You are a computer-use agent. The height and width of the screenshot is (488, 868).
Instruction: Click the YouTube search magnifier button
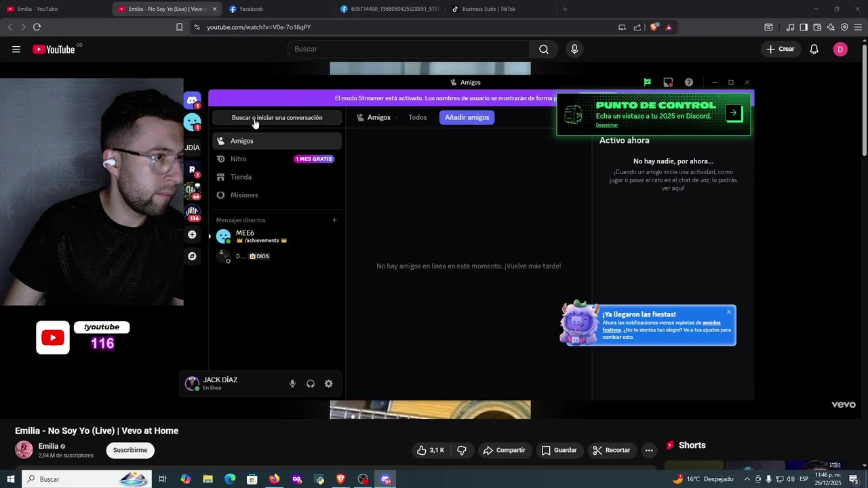point(544,49)
